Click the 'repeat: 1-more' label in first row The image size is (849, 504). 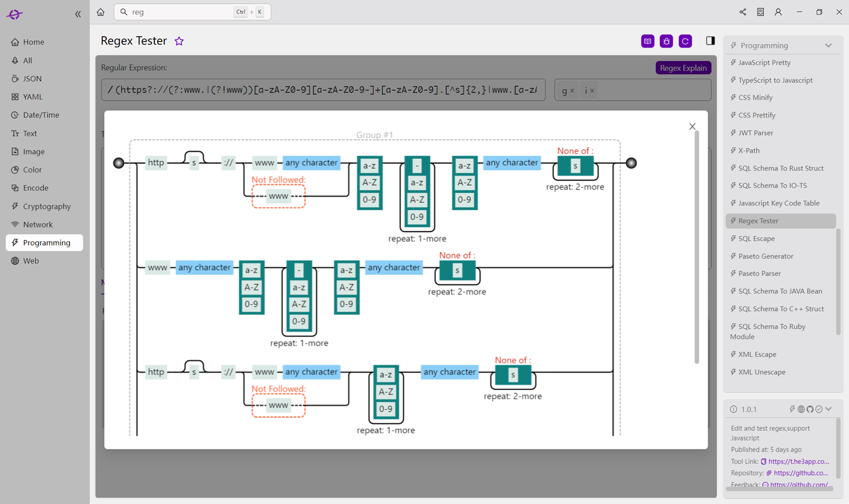coord(417,239)
